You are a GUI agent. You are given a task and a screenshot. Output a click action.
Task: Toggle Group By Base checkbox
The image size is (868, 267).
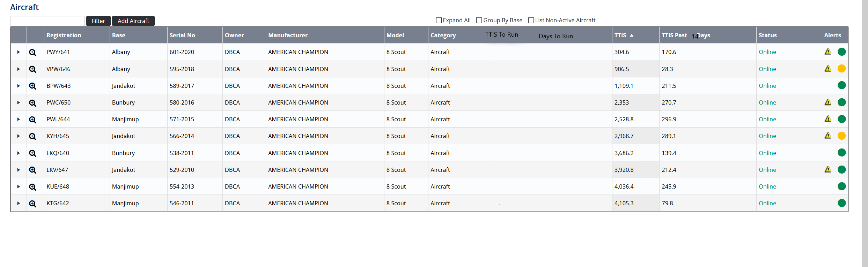tap(479, 20)
